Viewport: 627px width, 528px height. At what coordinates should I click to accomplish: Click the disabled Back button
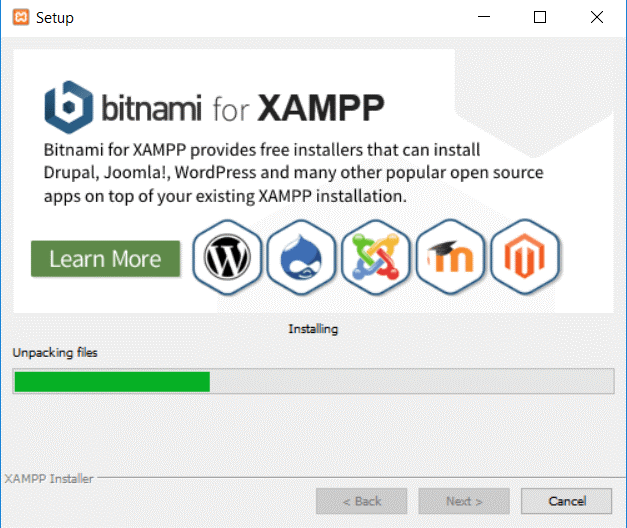pos(361,501)
